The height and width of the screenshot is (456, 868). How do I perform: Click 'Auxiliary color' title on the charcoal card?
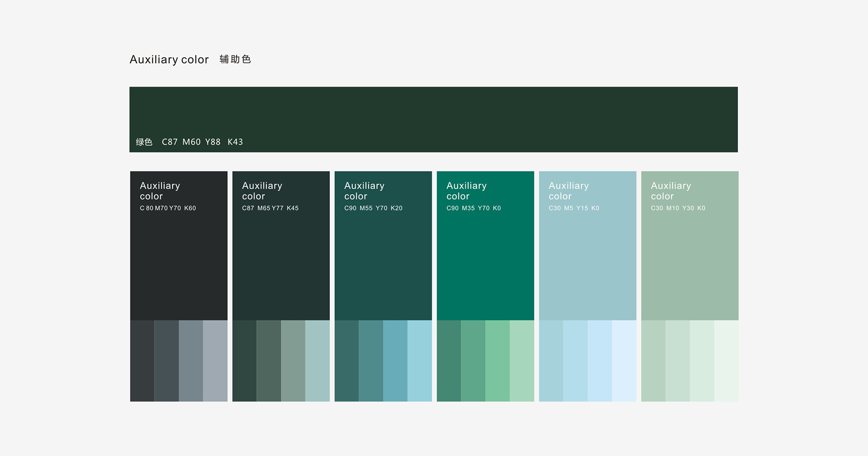(x=160, y=191)
